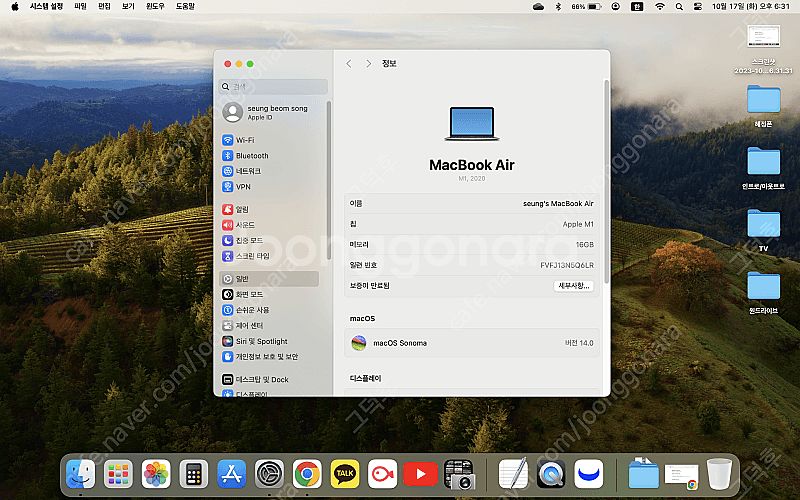Open the 도움말 help menu
The width and height of the screenshot is (800, 500).
pyautogui.click(x=185, y=7)
